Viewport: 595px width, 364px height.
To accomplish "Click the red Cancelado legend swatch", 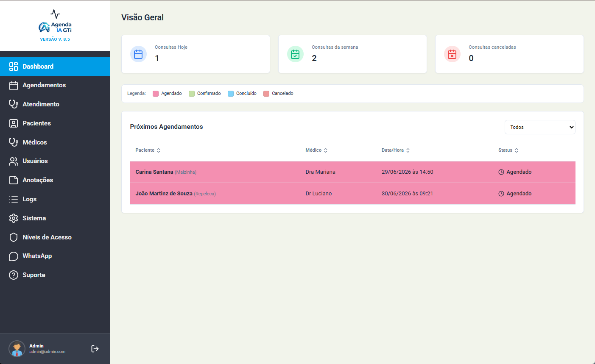I will (x=266, y=94).
